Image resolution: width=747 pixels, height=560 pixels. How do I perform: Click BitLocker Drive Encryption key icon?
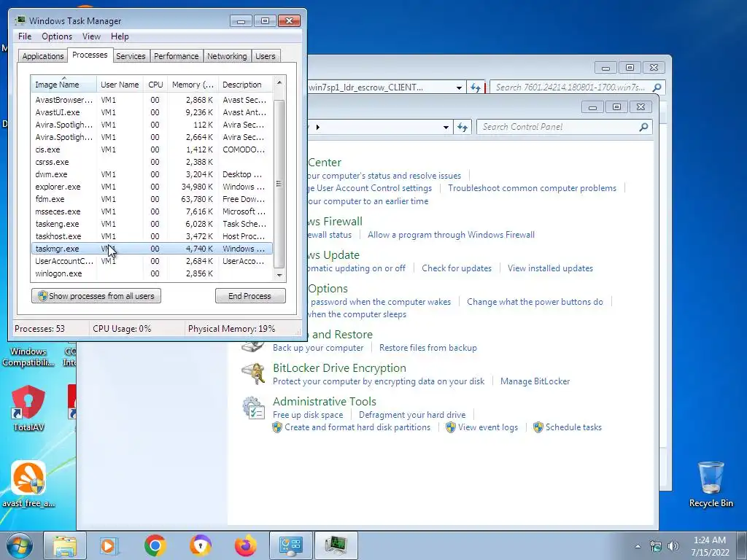[x=253, y=374]
